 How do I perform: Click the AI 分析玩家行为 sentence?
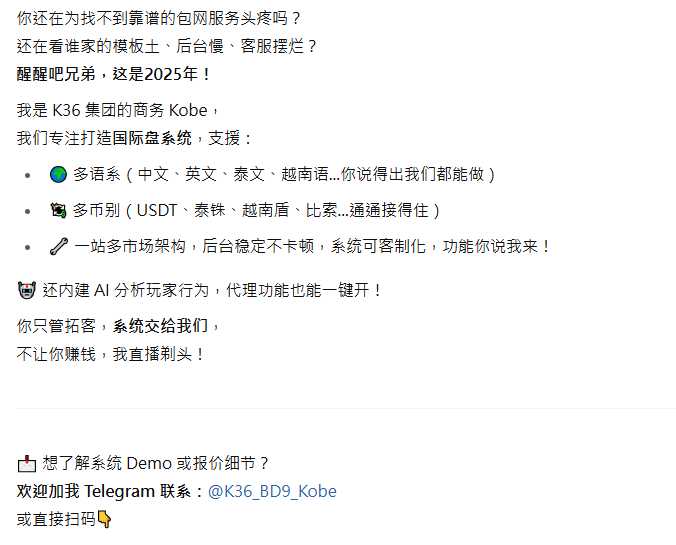[212, 290]
